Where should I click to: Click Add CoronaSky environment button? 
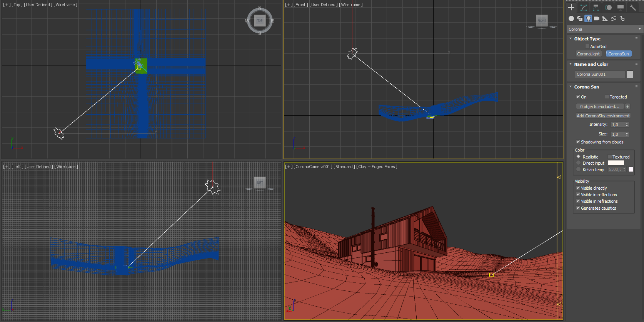pyautogui.click(x=603, y=116)
